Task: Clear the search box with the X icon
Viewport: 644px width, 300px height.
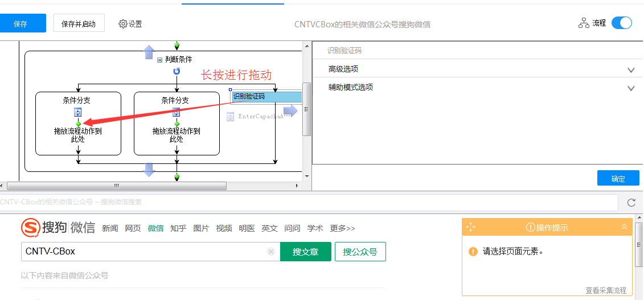Action: click(x=270, y=252)
